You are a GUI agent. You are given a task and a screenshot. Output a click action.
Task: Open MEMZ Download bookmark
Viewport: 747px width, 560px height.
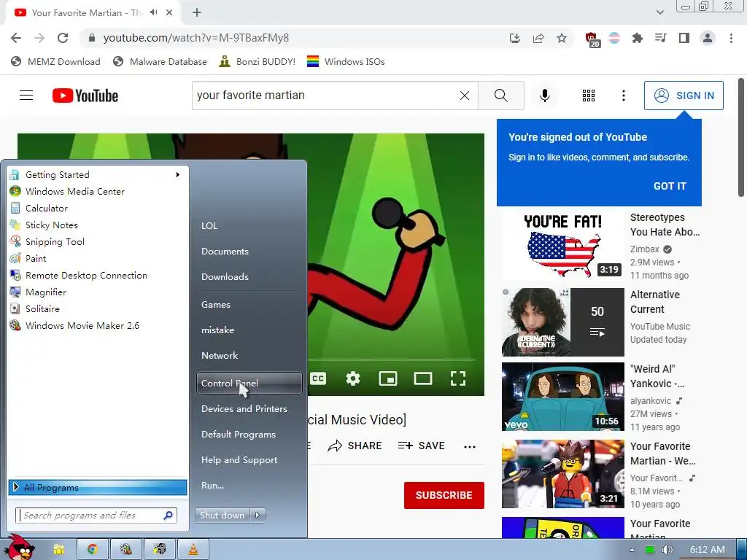pos(55,62)
